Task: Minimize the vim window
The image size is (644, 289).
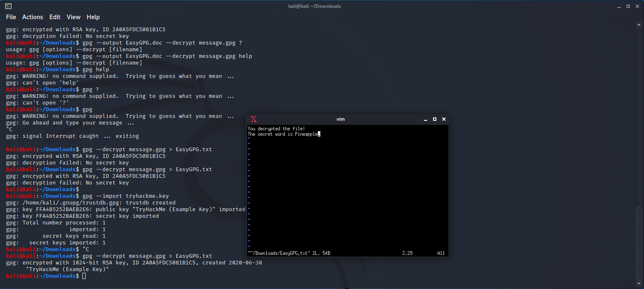Action: pos(426,120)
